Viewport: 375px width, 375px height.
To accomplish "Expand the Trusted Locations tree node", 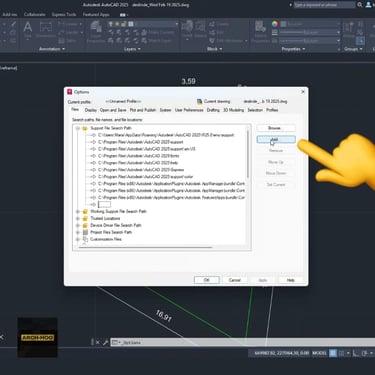I will click(x=78, y=219).
